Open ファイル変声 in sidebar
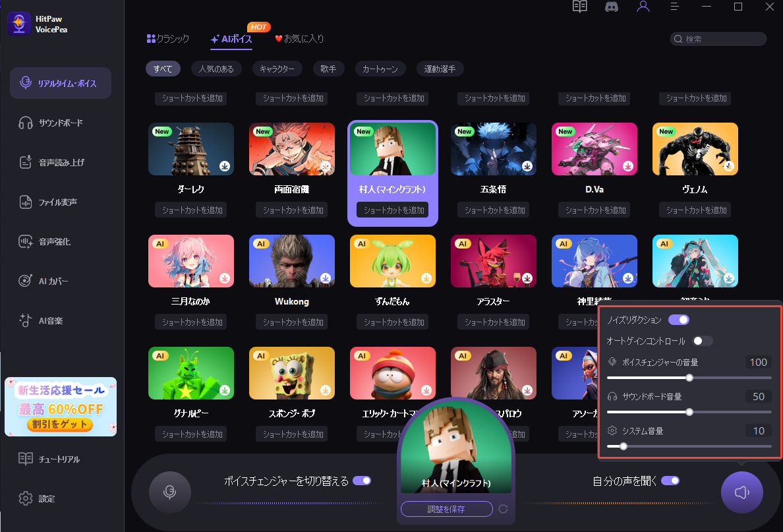 click(61, 202)
